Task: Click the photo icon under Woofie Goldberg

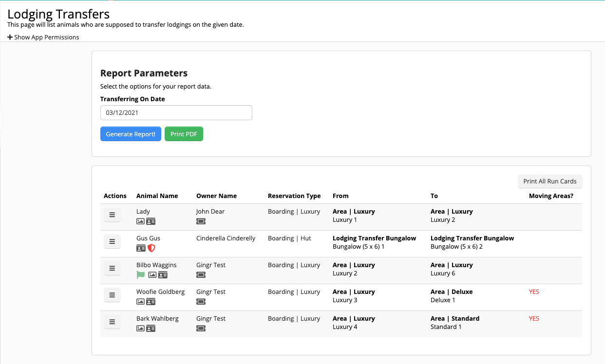Action: (140, 301)
